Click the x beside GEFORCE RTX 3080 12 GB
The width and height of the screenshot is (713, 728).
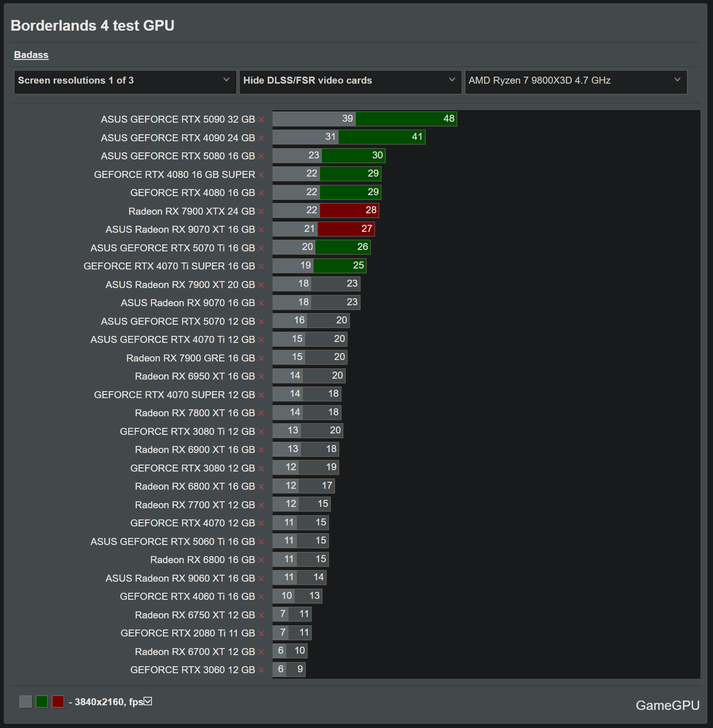[x=262, y=468]
